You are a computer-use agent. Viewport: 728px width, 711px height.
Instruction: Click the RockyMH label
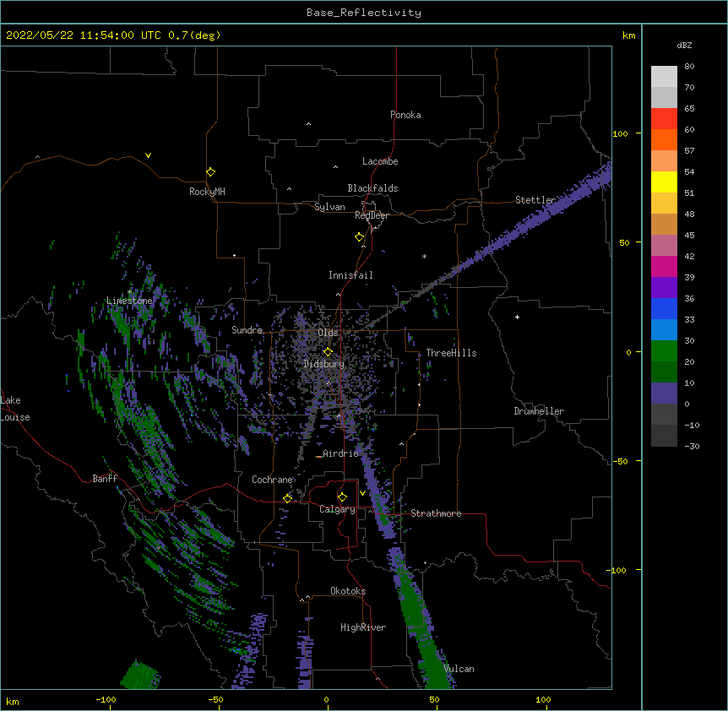click(x=207, y=192)
